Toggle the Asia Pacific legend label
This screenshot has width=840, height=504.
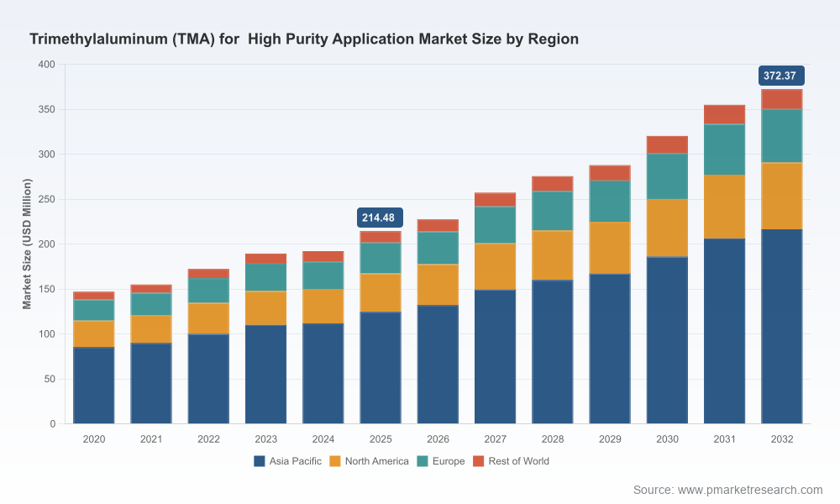tap(295, 461)
